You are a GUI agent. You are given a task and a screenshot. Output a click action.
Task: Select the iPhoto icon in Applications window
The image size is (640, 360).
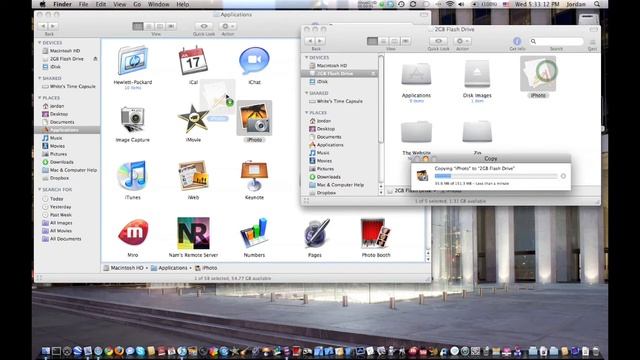click(x=254, y=118)
